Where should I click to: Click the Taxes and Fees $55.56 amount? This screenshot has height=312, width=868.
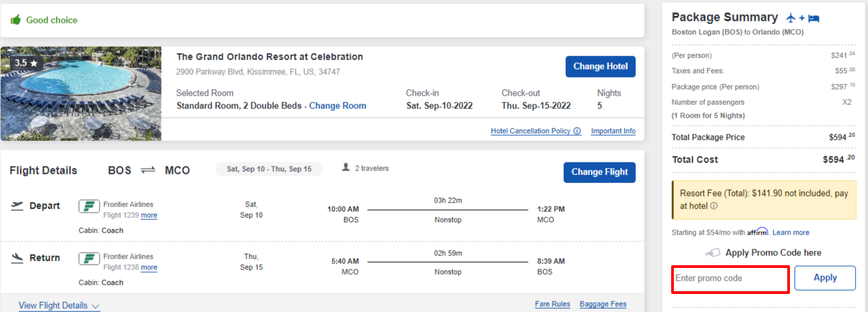click(x=845, y=70)
